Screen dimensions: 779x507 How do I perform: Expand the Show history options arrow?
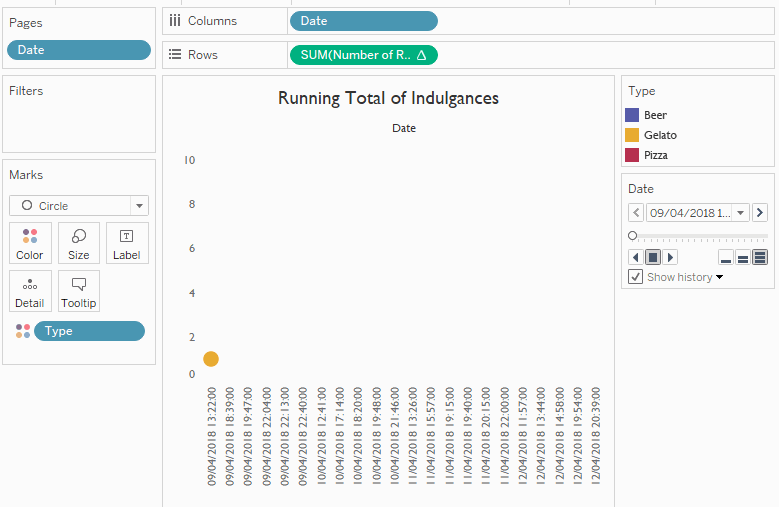pyautogui.click(x=719, y=277)
